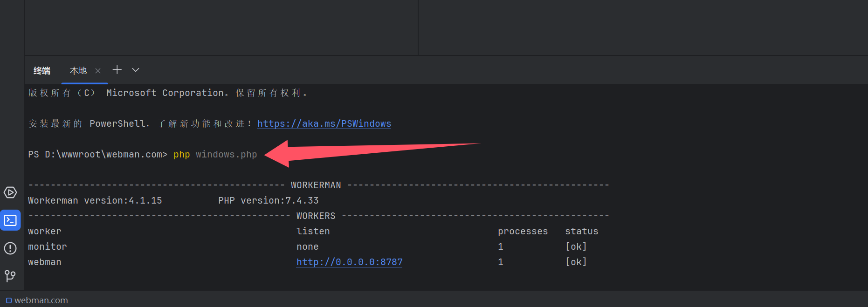Screen dimensions: 868x307
Task: Click the 'php windows.php' command text
Action: tap(215, 154)
